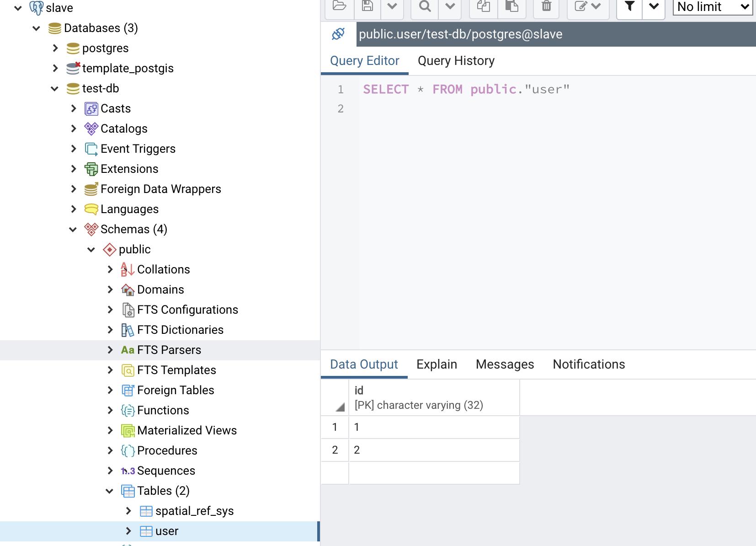The width and height of the screenshot is (756, 546).
Task: Open the No limit rows combo box
Action: (x=713, y=7)
